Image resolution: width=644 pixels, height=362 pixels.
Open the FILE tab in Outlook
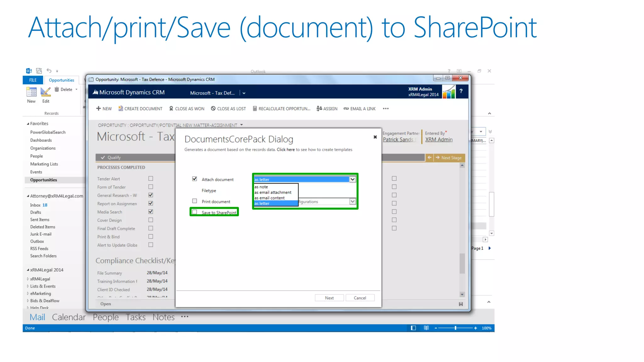[x=33, y=80]
